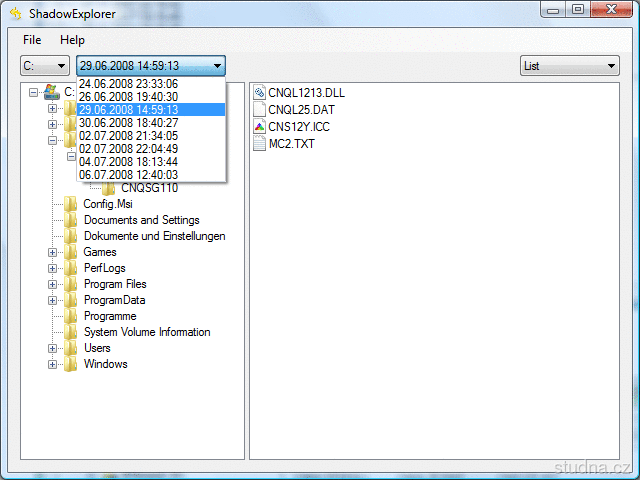Click the Games folder icon
Viewport: 640px width, 480px height.
[x=71, y=252]
